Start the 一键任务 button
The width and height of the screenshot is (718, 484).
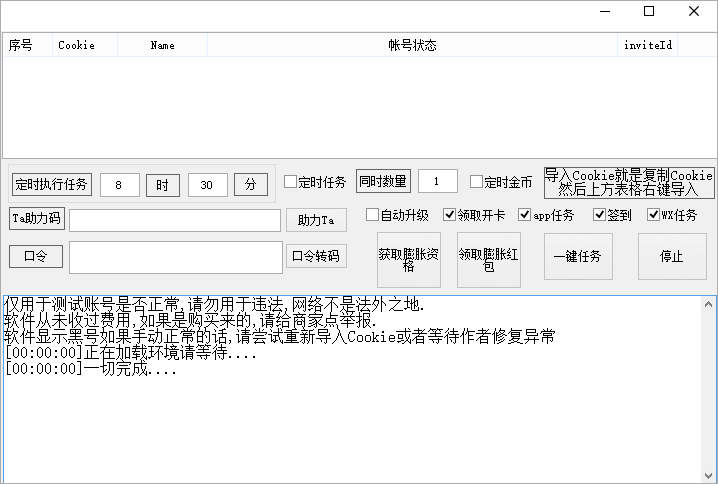[x=577, y=256]
